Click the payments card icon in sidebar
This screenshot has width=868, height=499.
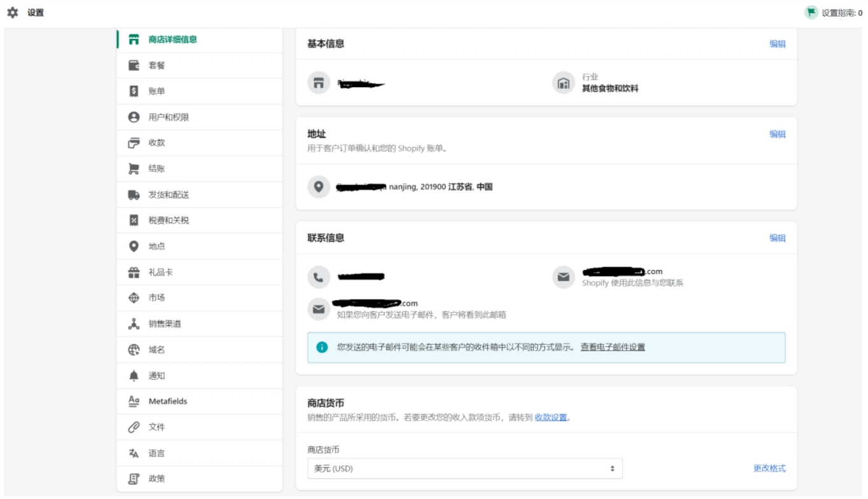[x=134, y=143]
